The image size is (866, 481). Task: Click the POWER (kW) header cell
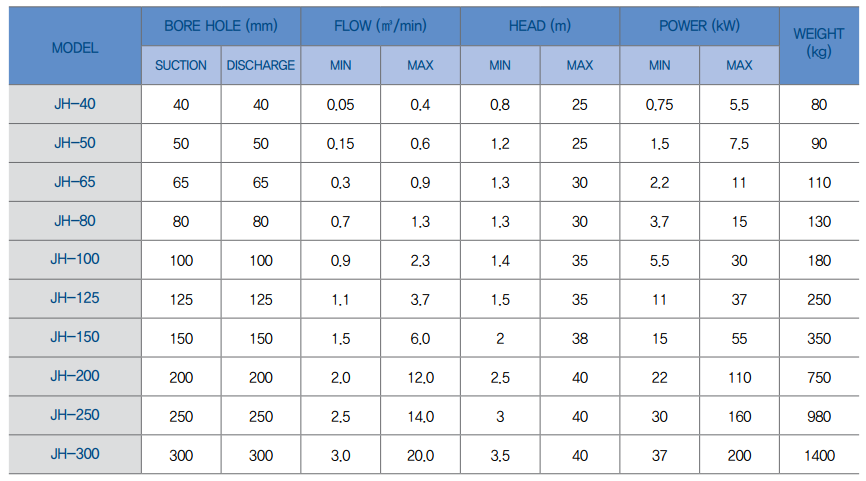pyautogui.click(x=699, y=26)
